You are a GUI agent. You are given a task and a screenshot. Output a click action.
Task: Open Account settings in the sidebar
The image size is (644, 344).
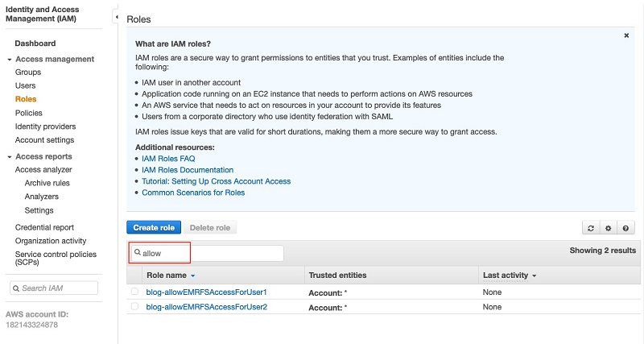click(44, 139)
